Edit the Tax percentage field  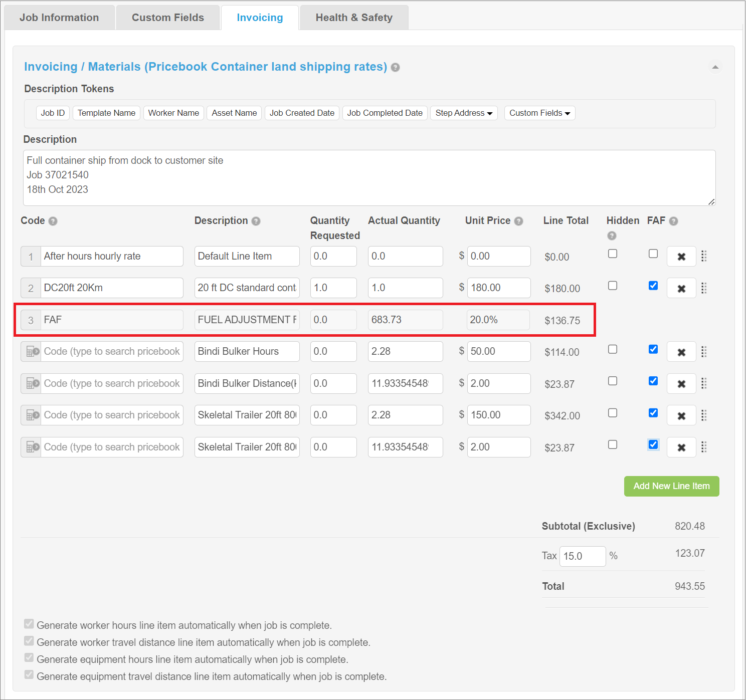pyautogui.click(x=582, y=556)
